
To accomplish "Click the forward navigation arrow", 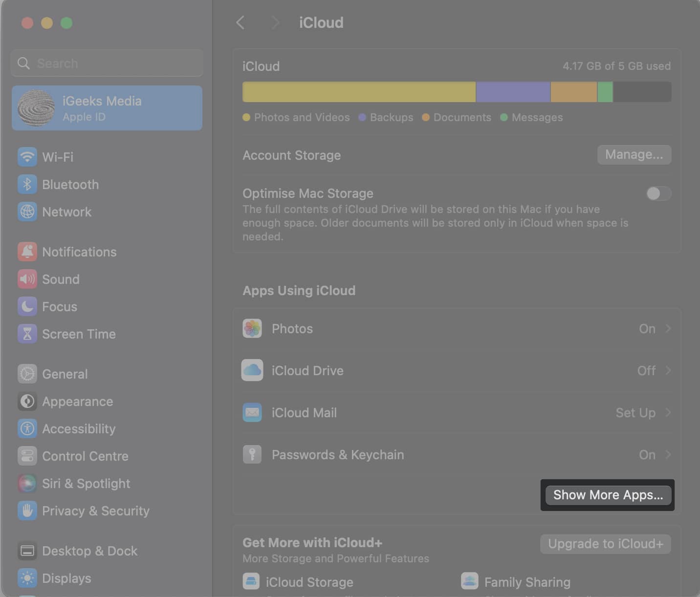I will [x=275, y=22].
